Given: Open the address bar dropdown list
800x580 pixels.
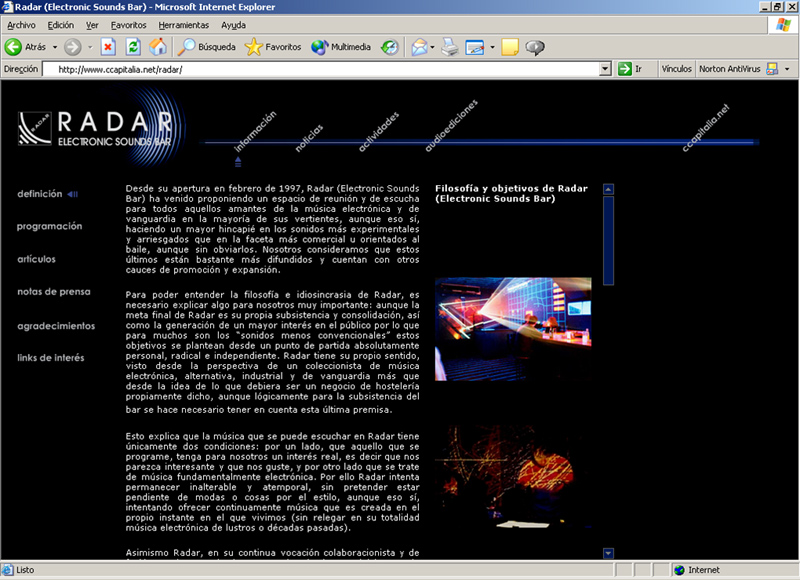Looking at the screenshot, I should [x=605, y=69].
